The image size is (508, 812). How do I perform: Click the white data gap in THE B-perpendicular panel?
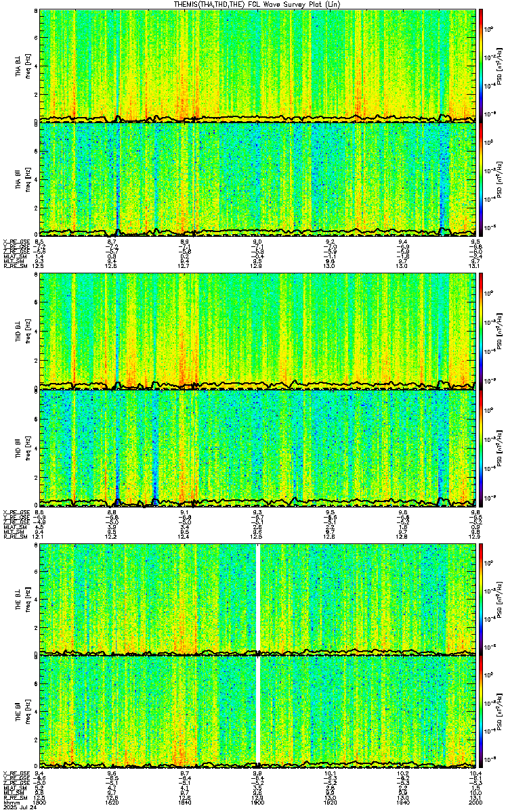click(x=258, y=600)
